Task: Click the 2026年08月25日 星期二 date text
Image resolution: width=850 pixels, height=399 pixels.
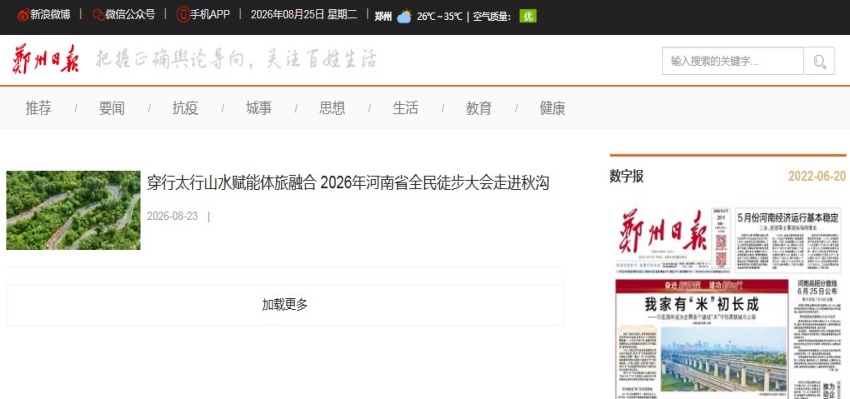Action: (x=304, y=15)
